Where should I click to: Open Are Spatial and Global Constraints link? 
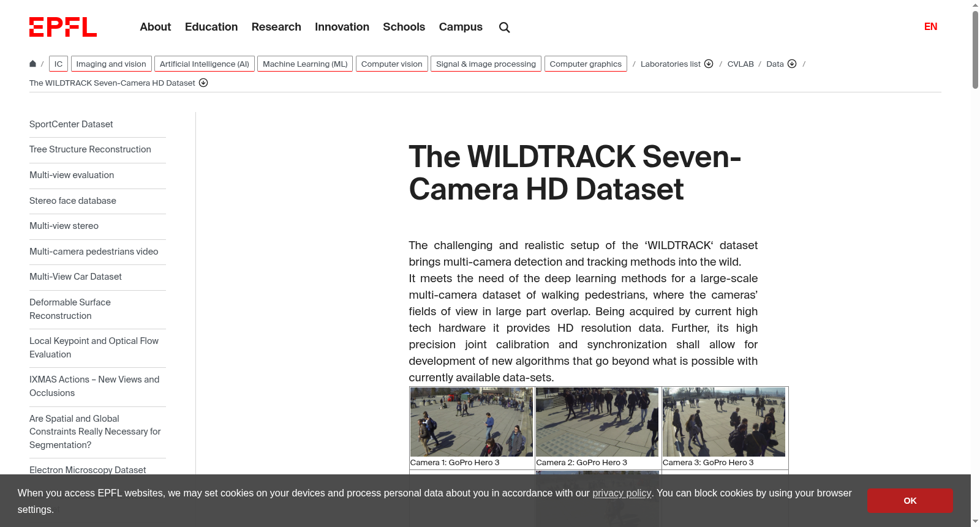[95, 432]
